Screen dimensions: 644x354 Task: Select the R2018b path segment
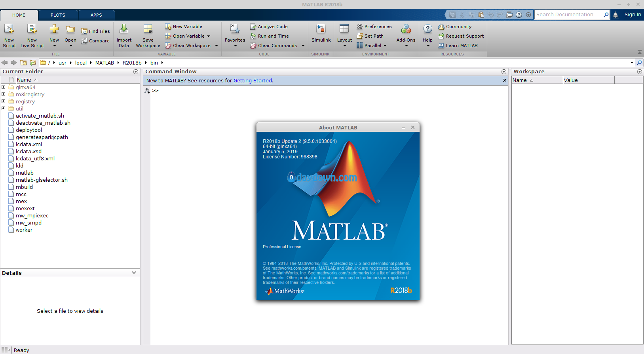(x=132, y=63)
